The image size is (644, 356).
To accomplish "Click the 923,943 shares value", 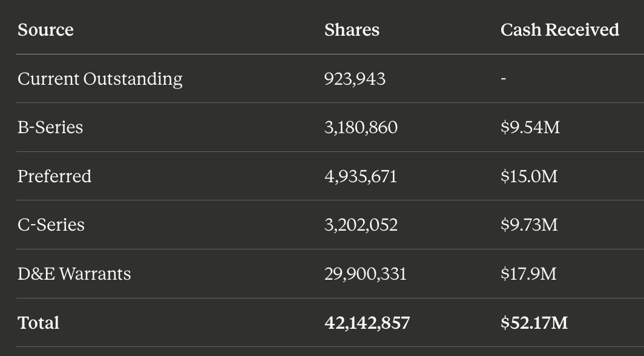I will click(x=355, y=79).
